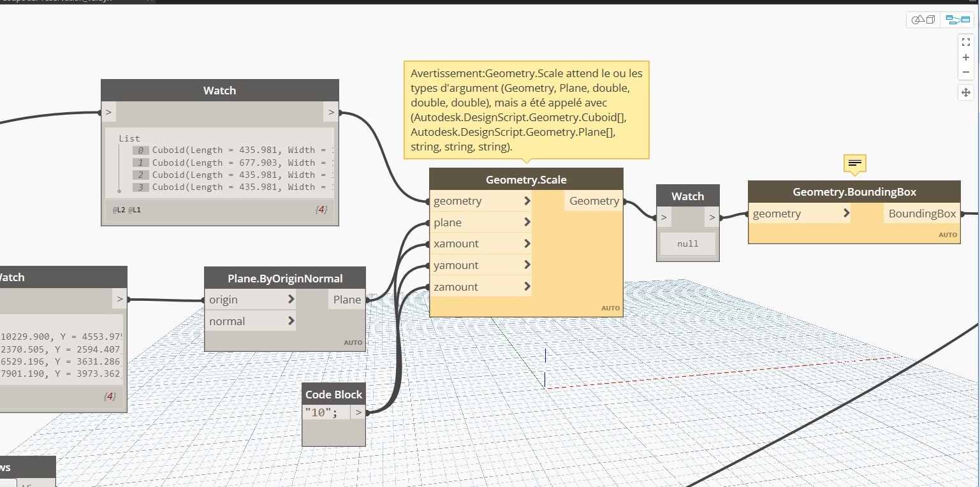The height and width of the screenshot is (487, 980).
Task: Click the large Watch node output port
Action: (x=331, y=113)
